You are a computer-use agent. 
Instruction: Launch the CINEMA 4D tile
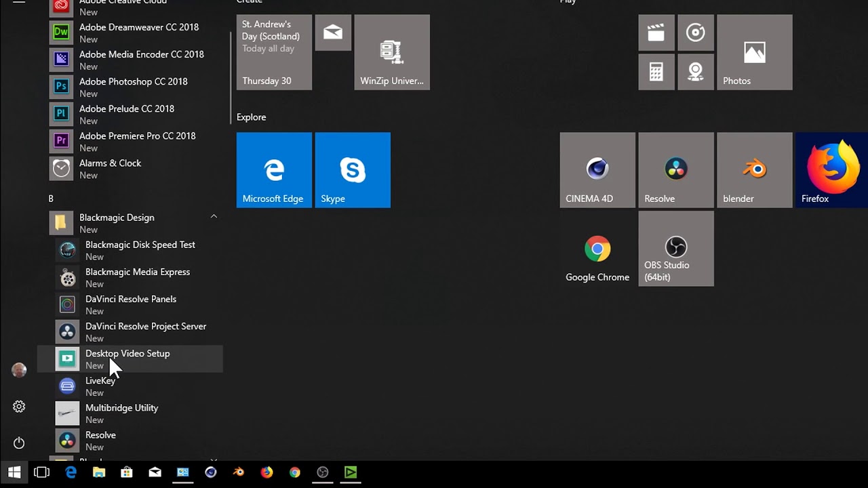tap(597, 170)
